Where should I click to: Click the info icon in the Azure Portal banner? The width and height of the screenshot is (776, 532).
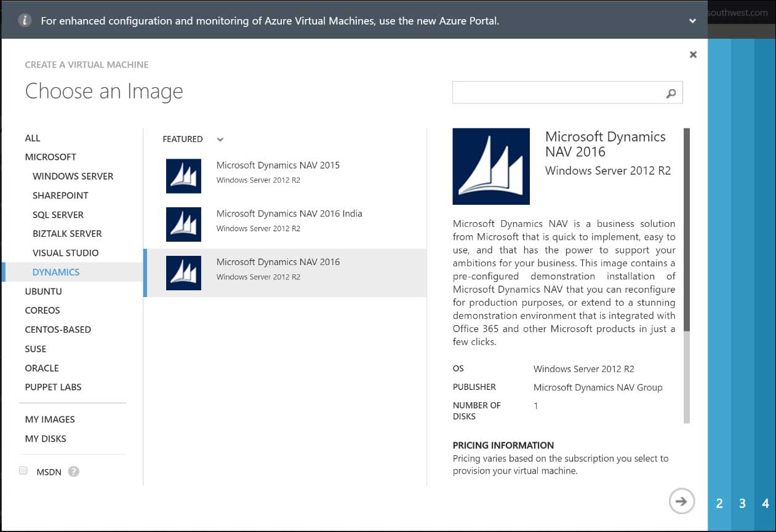click(23, 20)
